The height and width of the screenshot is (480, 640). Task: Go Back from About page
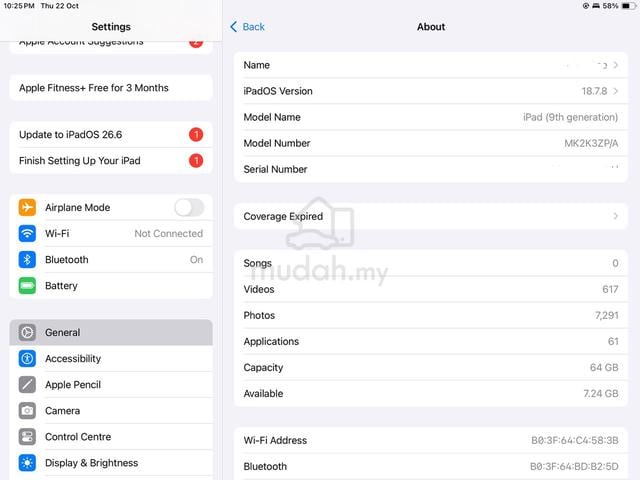tap(247, 27)
